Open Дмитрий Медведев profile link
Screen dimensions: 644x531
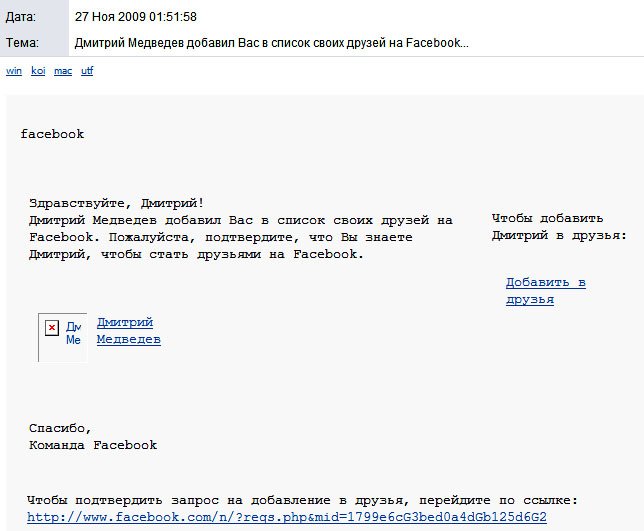[128, 331]
